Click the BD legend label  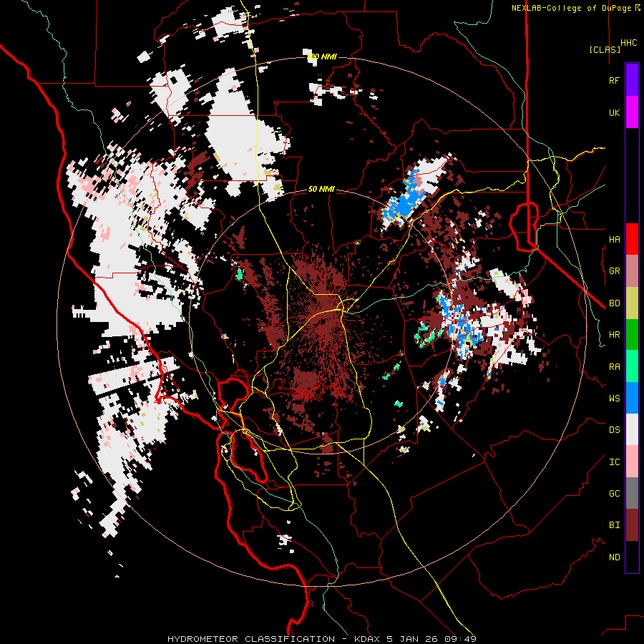click(x=614, y=303)
